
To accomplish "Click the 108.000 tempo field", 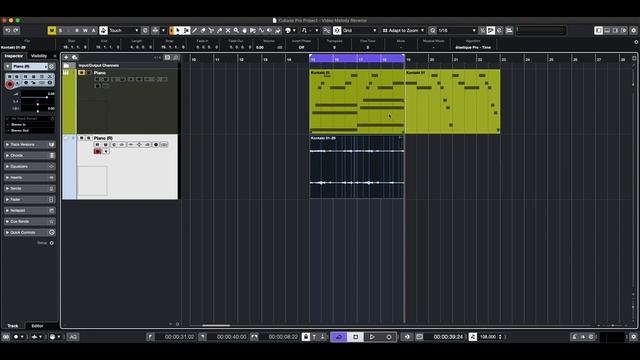I will [x=488, y=337].
